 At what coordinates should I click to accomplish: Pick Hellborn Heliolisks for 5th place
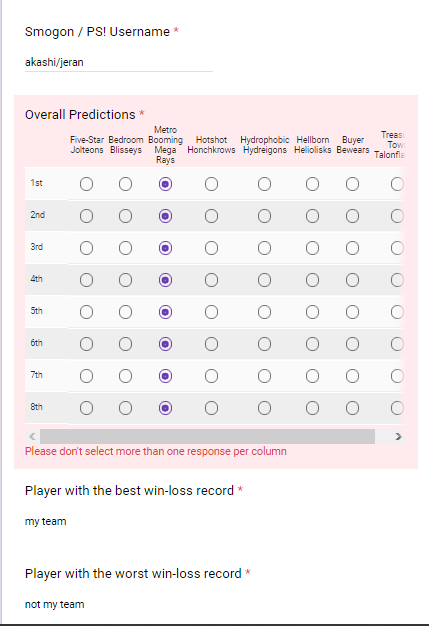[312, 312]
